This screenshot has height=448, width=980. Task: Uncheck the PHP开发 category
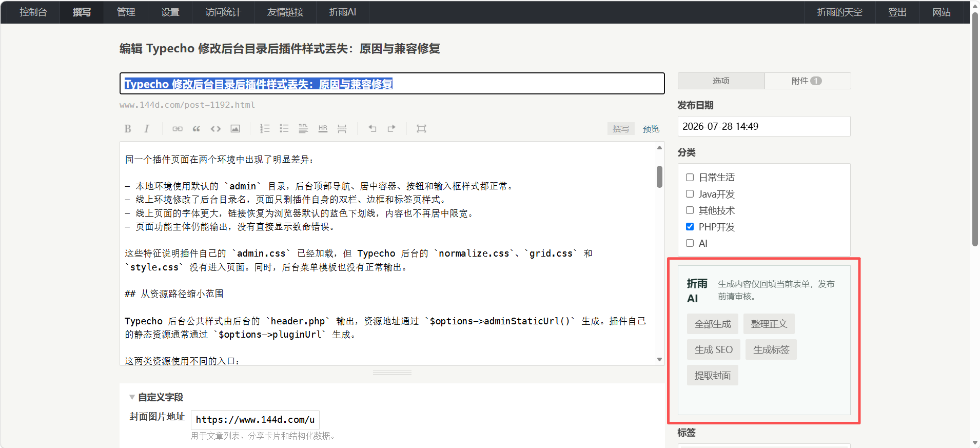690,227
